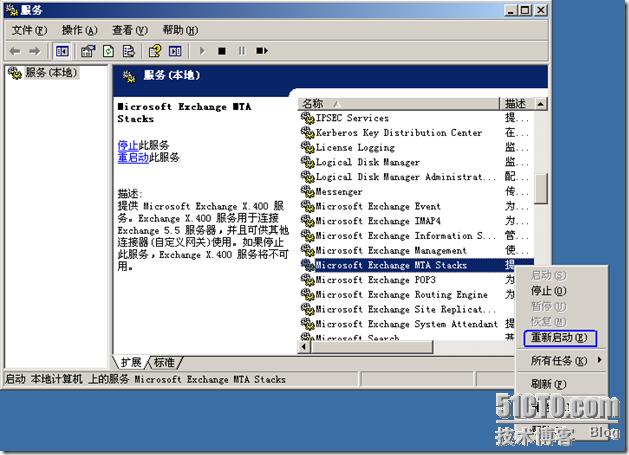Sort by the 名称 column header

(399, 104)
